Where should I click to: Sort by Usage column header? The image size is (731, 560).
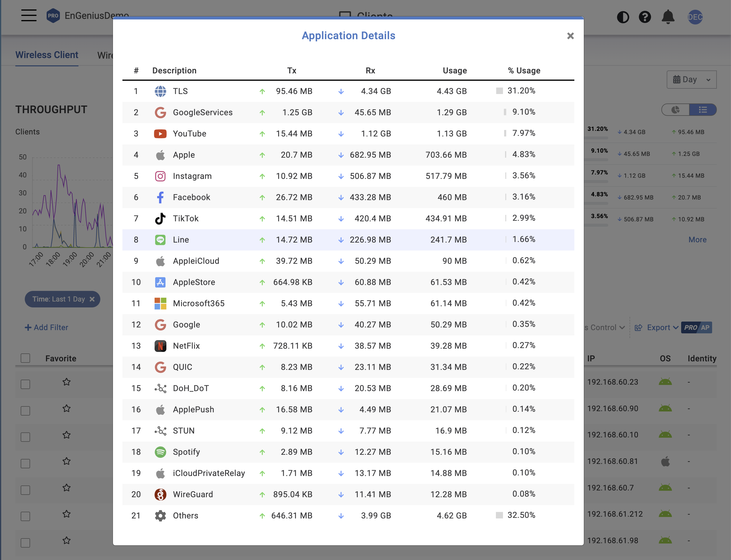click(455, 71)
